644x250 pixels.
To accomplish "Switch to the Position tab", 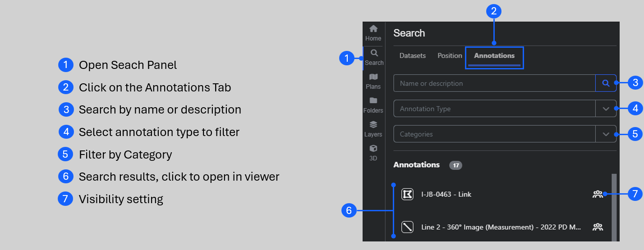I will pos(450,56).
